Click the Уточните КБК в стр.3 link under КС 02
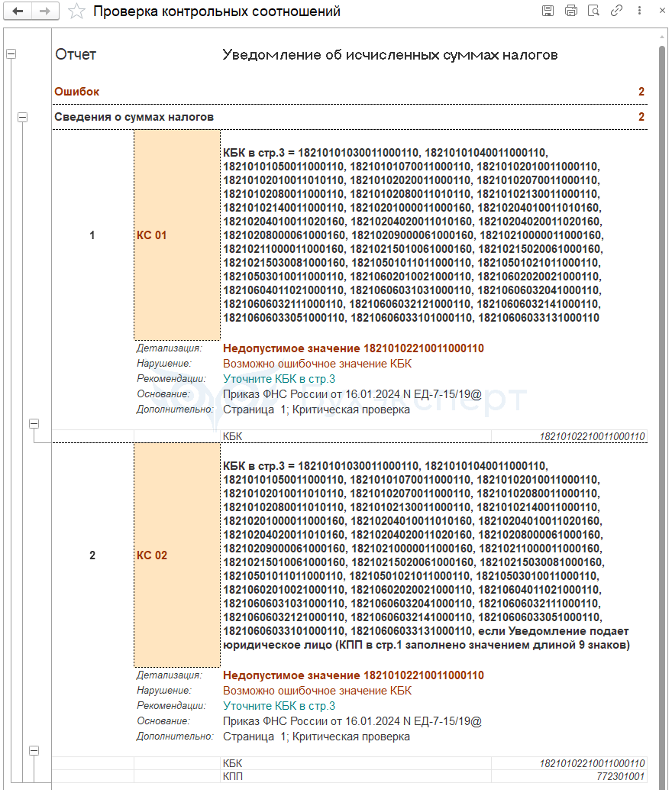Image resolution: width=672 pixels, height=790 pixels. 279,706
